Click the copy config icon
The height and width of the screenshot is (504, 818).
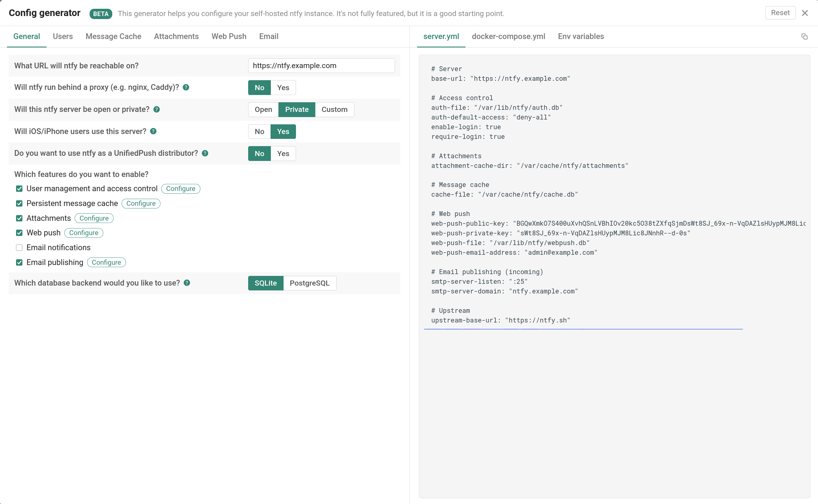tap(804, 37)
